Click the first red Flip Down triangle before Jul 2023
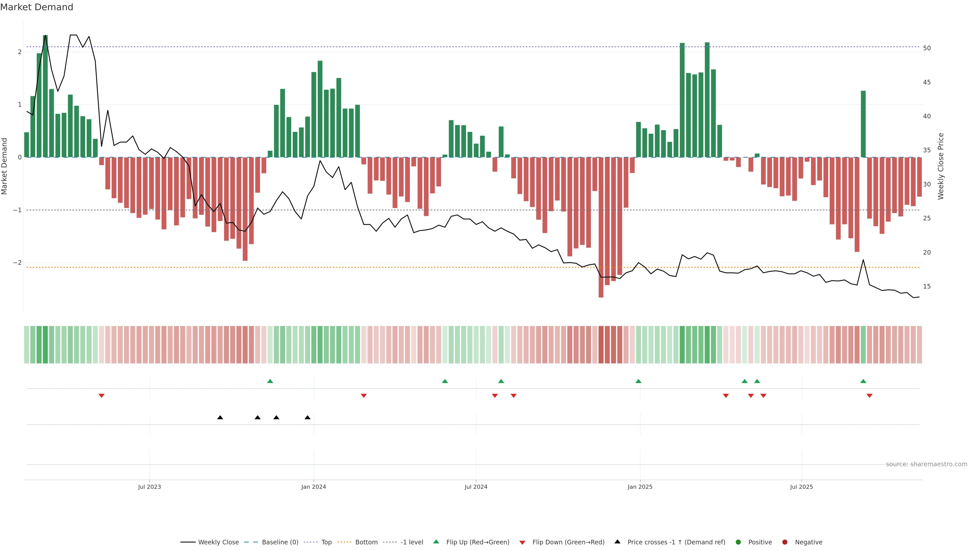The width and height of the screenshot is (980, 551). (102, 396)
